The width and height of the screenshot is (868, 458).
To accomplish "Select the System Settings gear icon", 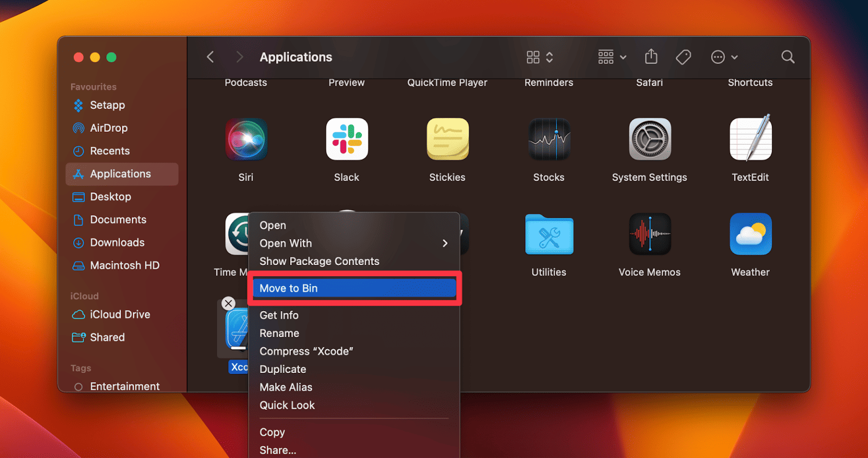I will 650,139.
